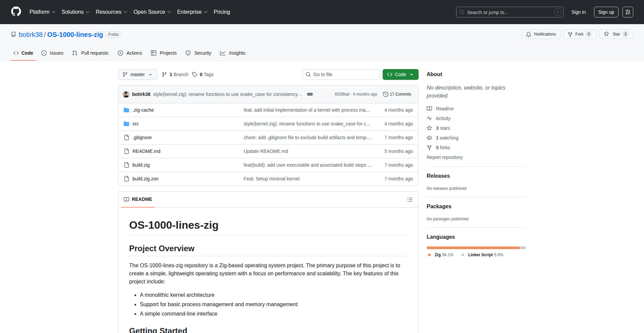
Task: Open the Pricing page
Action: click(222, 12)
